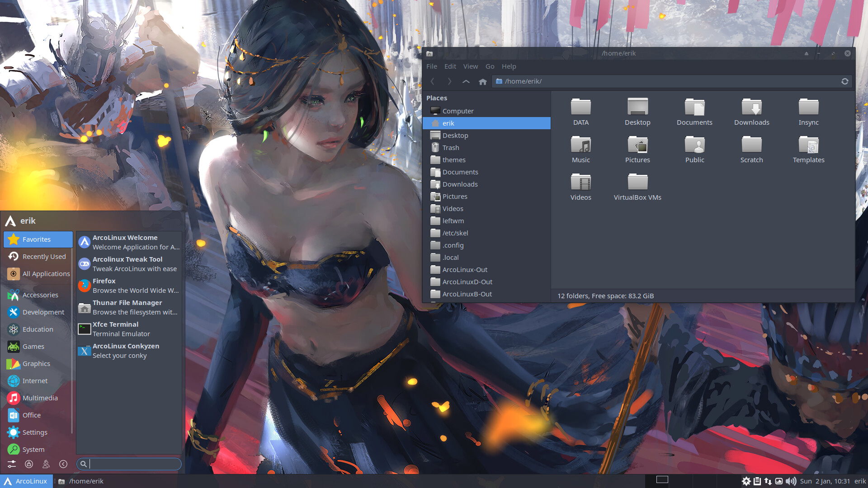
Task: Open the VirtualBox VMs folder
Action: pyautogui.click(x=637, y=187)
